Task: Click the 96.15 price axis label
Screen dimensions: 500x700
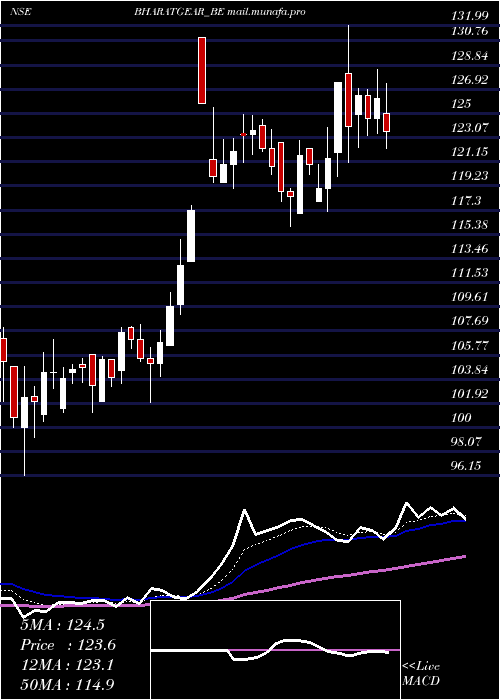Action: tap(466, 466)
